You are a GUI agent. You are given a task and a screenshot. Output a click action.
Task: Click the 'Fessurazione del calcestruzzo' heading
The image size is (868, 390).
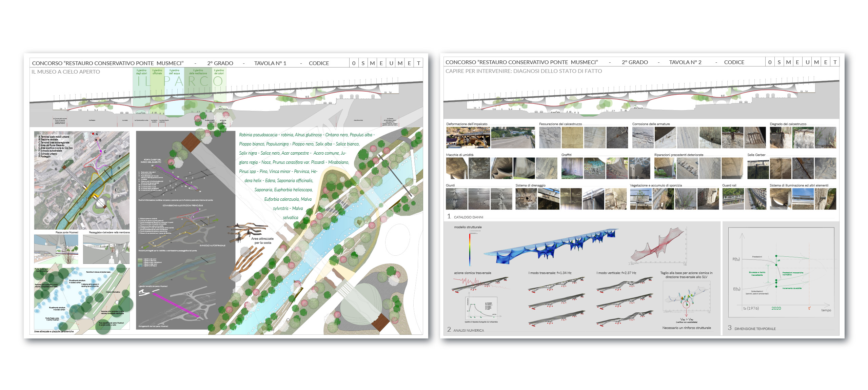click(560, 124)
